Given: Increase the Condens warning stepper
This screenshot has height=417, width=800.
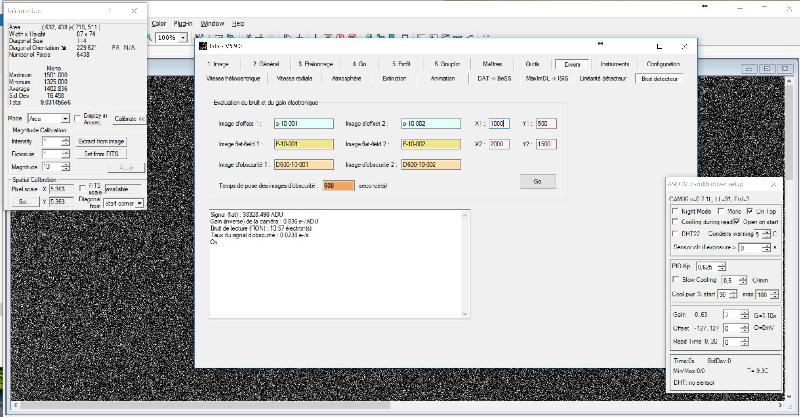Looking at the screenshot, I should 766,232.
